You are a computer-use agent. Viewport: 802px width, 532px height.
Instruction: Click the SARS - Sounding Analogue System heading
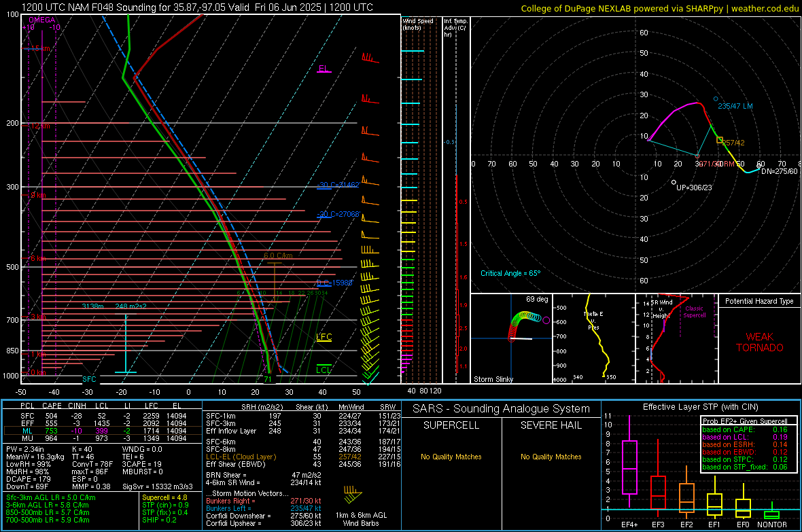[x=502, y=408]
